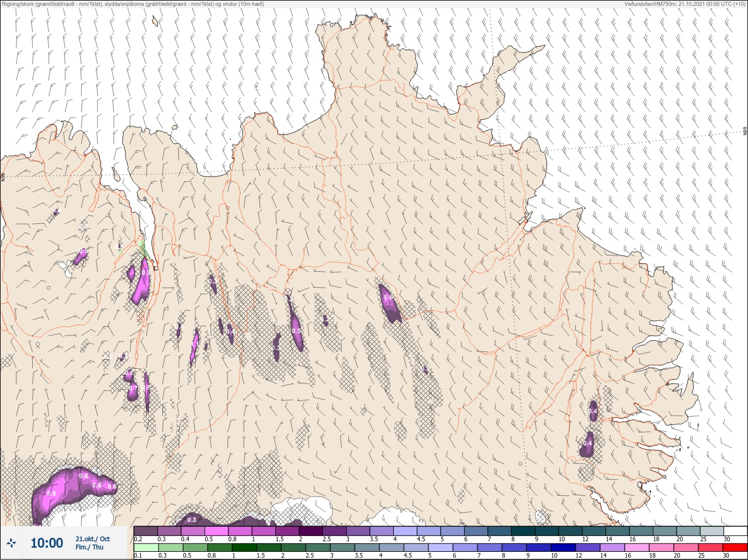748x560 pixels.
Task: Select the upper legend swatch between 0.2 and 0.3
Action: [146, 531]
